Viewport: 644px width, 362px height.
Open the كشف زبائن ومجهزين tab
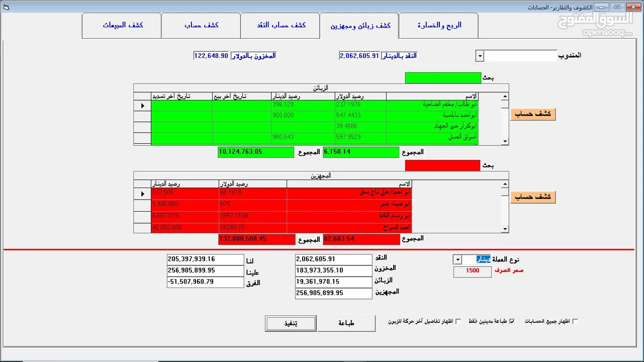(x=359, y=26)
